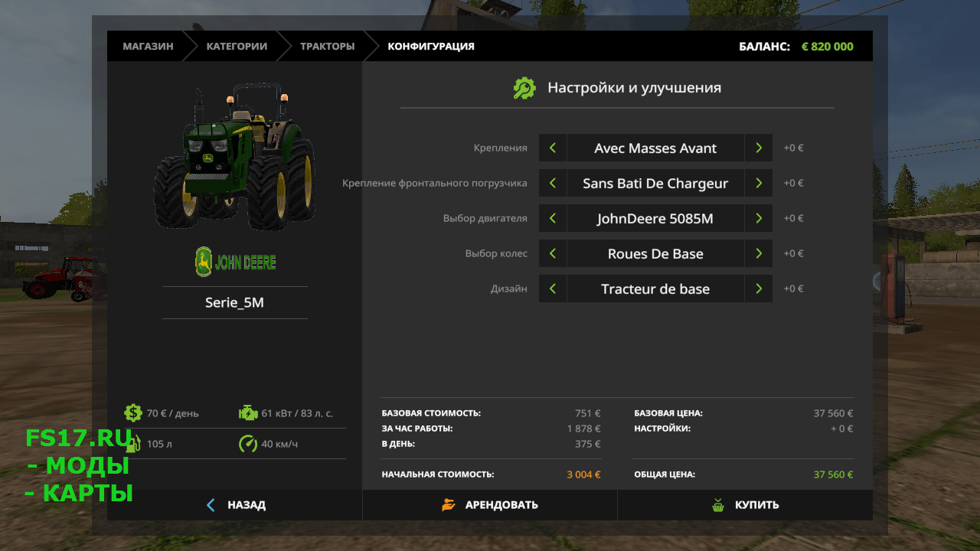
Task: Click the ЗА ЧАС РАБОТЫ label
Action: [x=417, y=429]
